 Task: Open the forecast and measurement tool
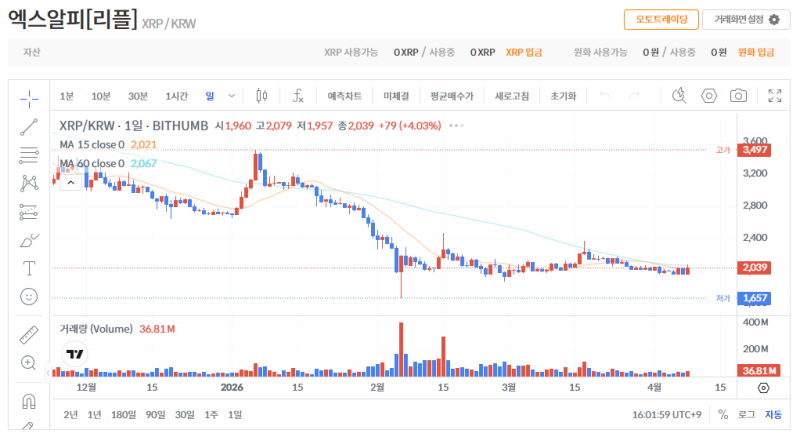coord(29,212)
